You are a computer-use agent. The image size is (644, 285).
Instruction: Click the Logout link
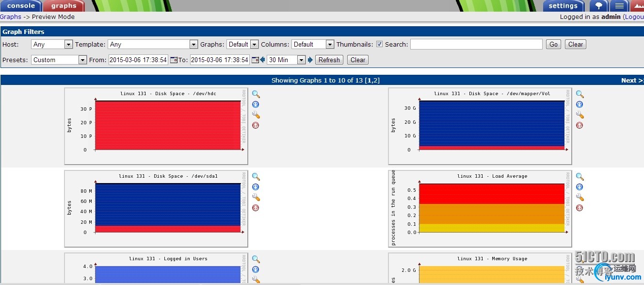point(634,17)
